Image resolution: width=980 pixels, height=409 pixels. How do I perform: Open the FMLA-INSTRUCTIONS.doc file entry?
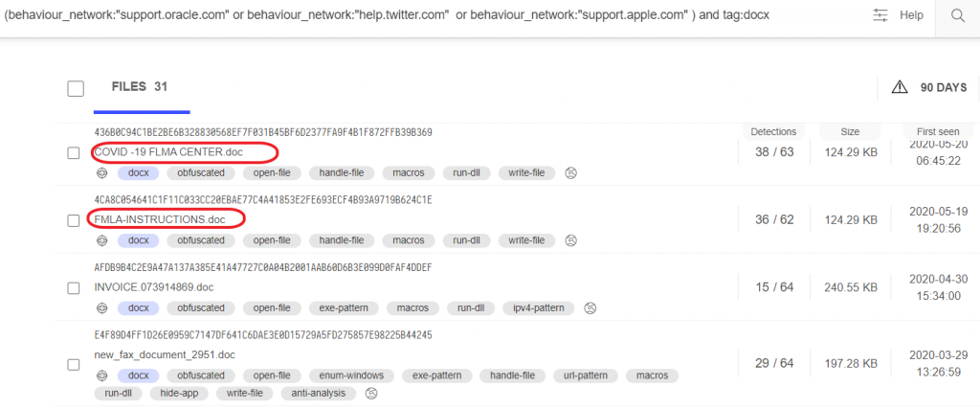[160, 219]
